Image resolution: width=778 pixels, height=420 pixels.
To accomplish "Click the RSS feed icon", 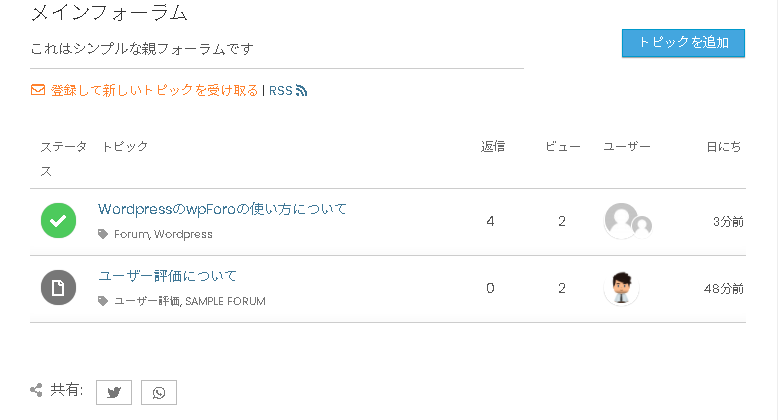I will pyautogui.click(x=301, y=90).
